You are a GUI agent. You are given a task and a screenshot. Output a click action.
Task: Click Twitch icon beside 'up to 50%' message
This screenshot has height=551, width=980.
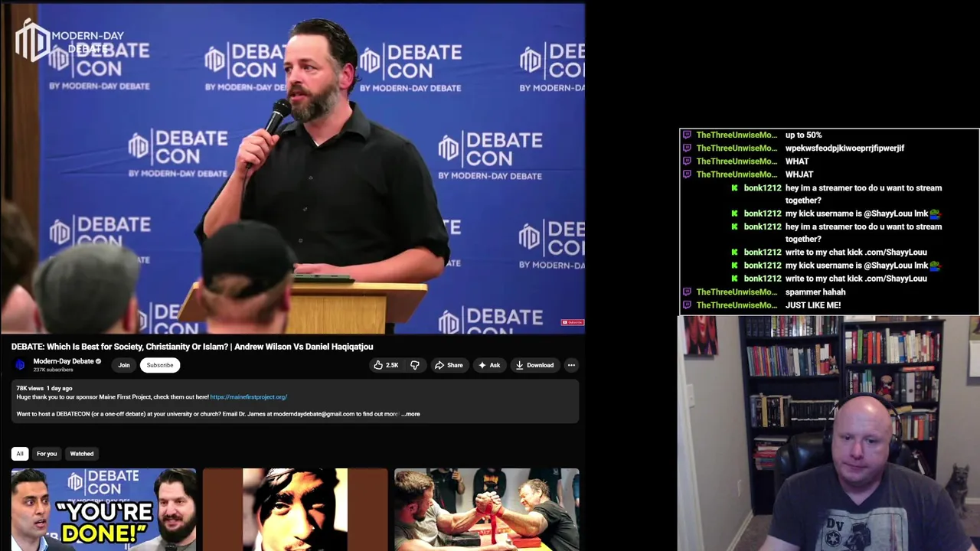tap(687, 135)
